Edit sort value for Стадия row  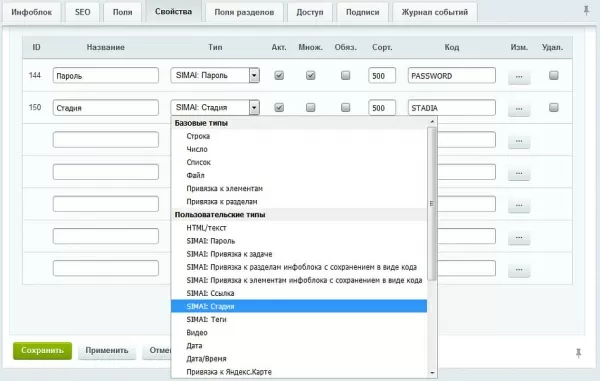point(382,107)
